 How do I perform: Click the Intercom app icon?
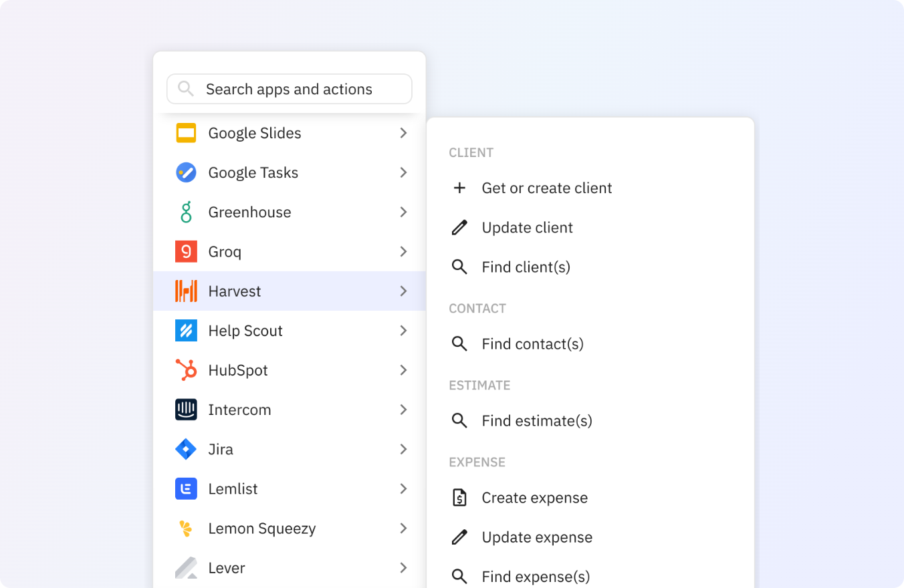[x=186, y=410]
